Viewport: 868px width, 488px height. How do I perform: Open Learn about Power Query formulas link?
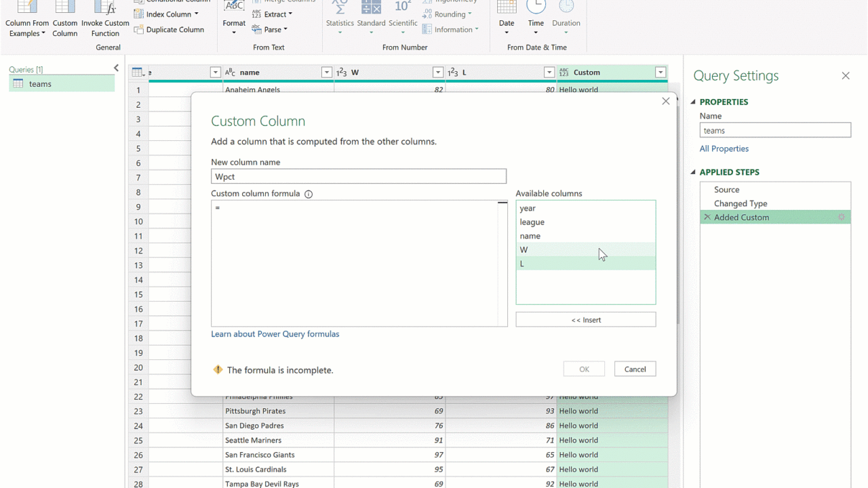coord(275,334)
